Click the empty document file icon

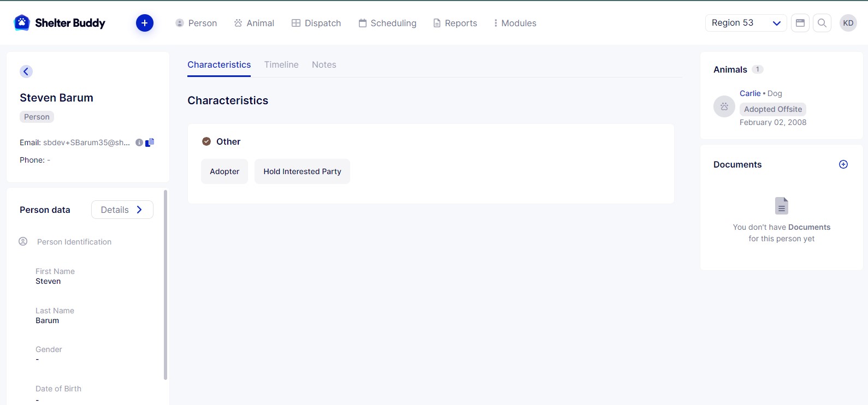coord(782,206)
